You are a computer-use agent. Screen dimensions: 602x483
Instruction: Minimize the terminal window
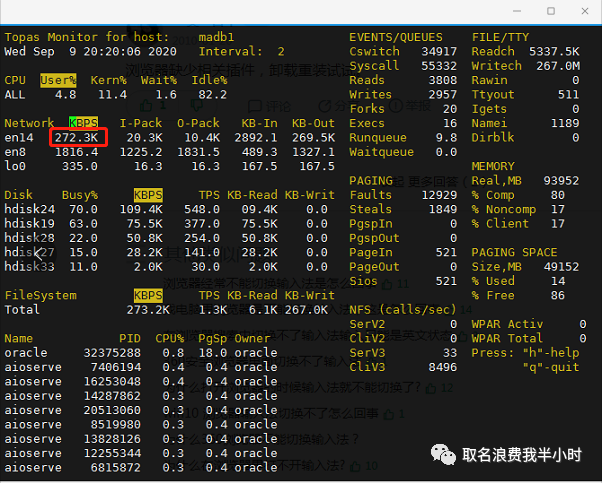517,11
